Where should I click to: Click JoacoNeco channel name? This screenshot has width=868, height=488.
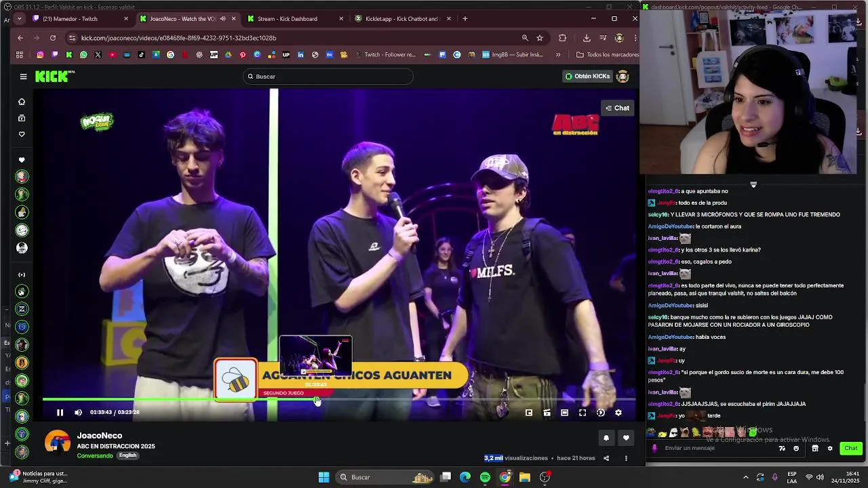tap(100, 436)
